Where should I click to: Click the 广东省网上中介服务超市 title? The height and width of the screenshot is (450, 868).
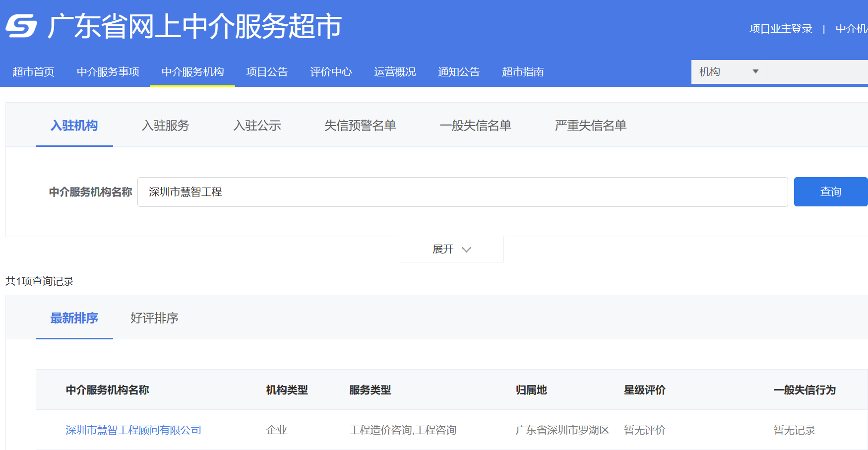tap(195, 26)
